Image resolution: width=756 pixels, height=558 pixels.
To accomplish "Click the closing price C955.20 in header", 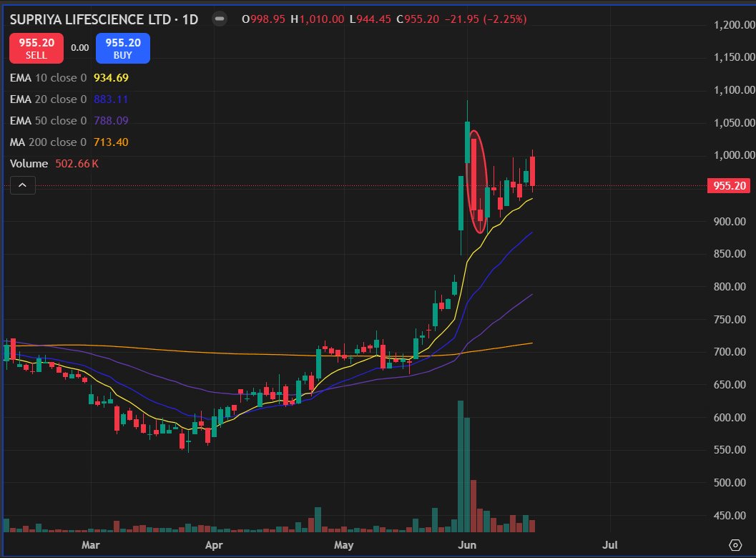I will [418, 19].
